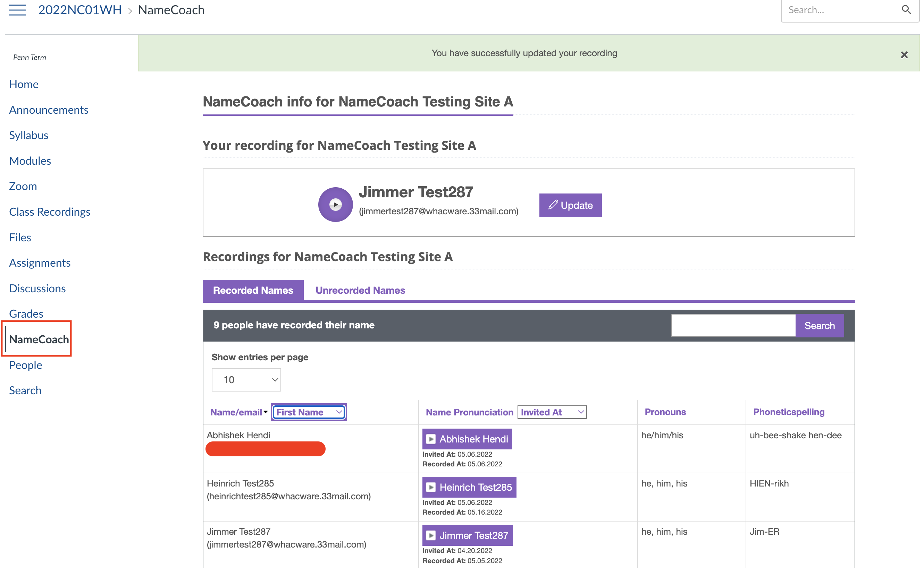Open the hamburger navigation menu
This screenshot has width=924, height=568.
[x=17, y=10]
